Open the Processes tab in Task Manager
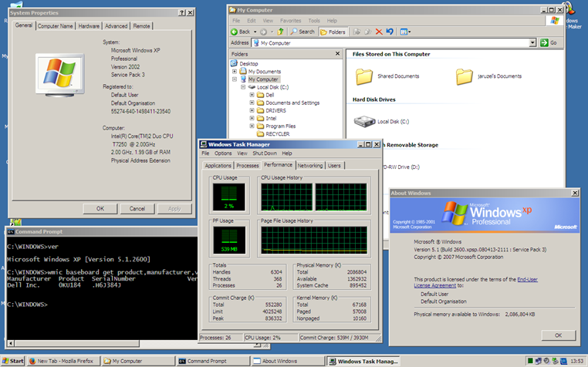The image size is (588, 367). [248, 165]
